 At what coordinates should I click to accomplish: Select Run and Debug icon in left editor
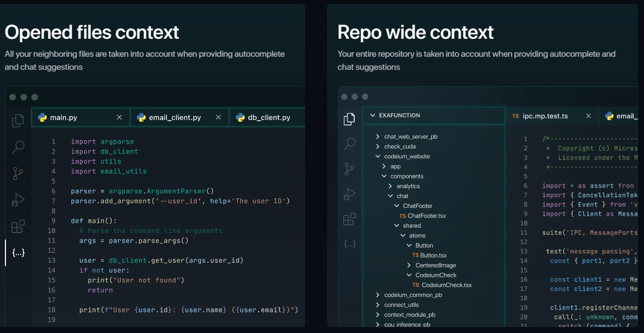click(17, 200)
